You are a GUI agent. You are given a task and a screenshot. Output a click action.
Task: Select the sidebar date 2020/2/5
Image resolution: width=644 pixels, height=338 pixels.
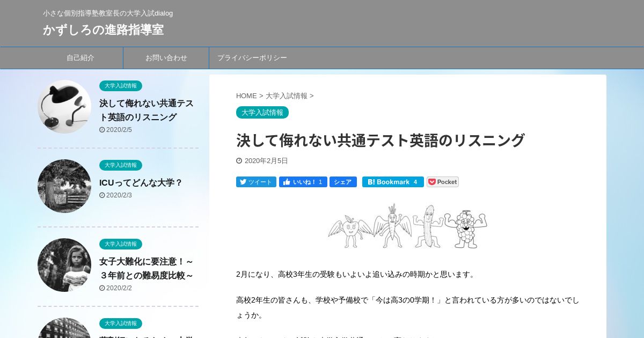[116, 130]
